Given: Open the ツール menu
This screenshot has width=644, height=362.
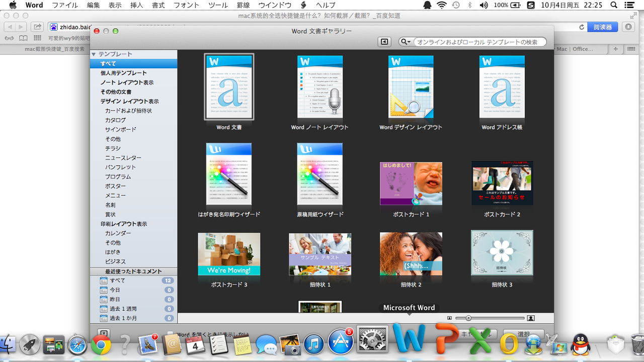Looking at the screenshot, I should pos(218,5).
